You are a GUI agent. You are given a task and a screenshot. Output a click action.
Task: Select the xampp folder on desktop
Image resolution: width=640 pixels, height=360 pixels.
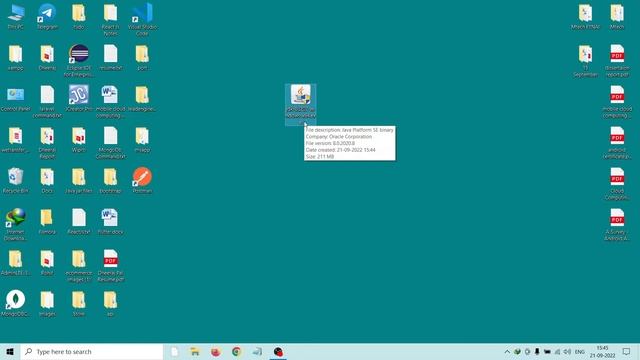[16, 58]
